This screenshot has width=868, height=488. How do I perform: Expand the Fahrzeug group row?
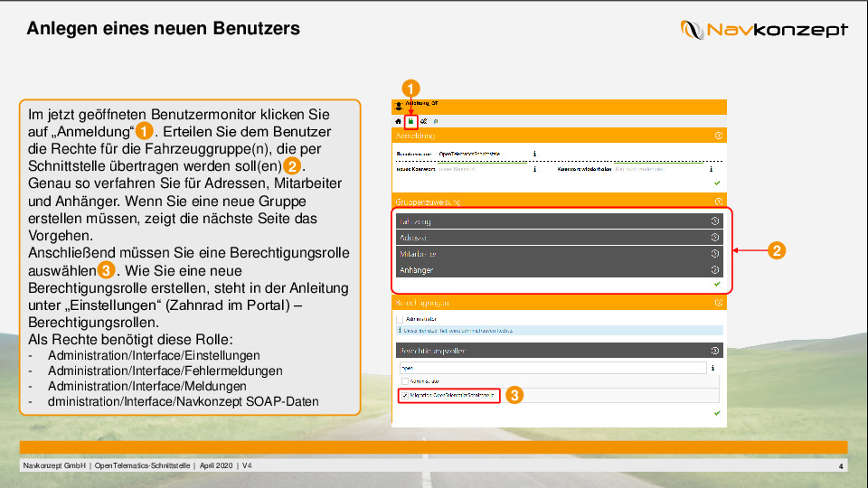(715, 221)
